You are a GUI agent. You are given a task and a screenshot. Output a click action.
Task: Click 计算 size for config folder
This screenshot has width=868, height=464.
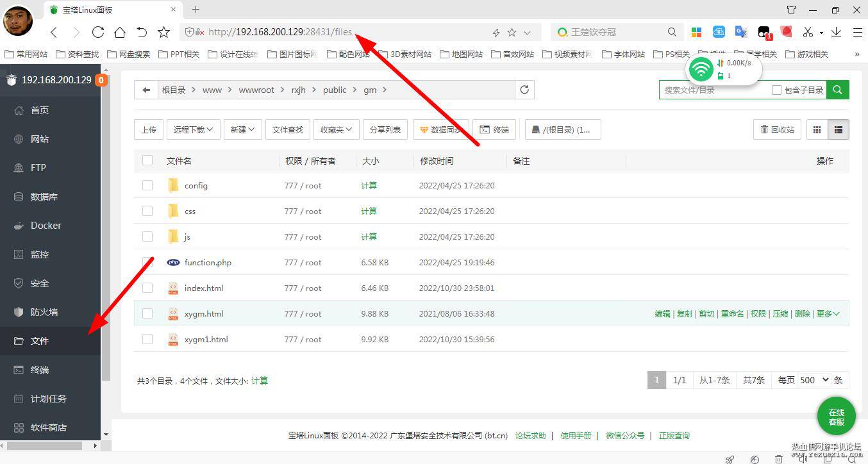pyautogui.click(x=369, y=185)
